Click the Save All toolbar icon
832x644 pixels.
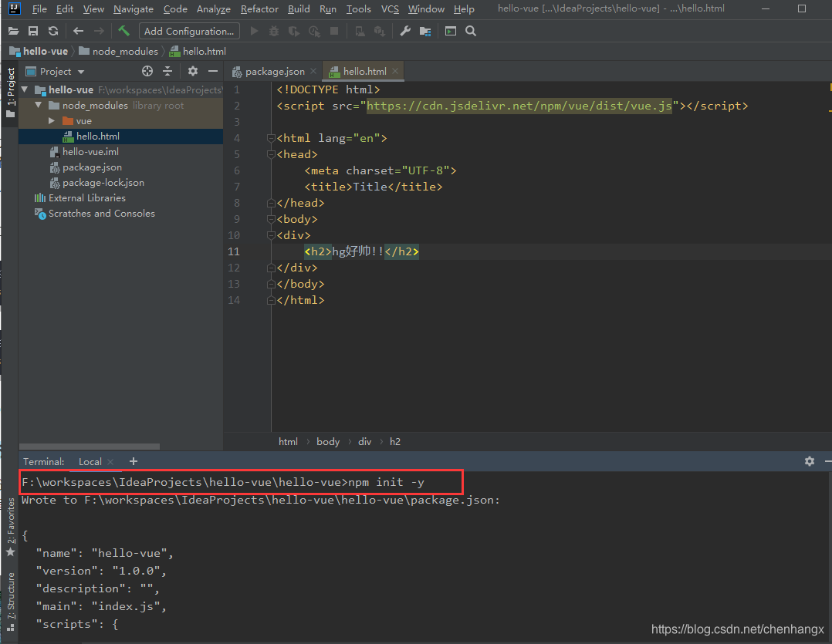pyautogui.click(x=33, y=32)
